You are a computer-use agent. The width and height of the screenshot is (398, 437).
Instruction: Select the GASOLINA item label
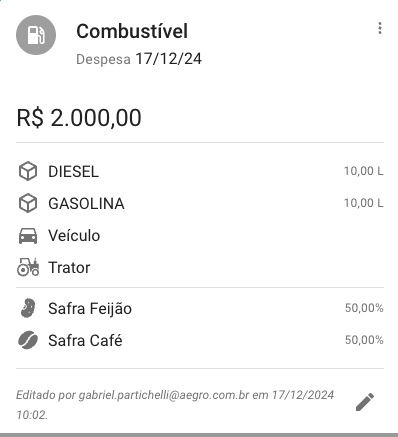pyautogui.click(x=86, y=204)
